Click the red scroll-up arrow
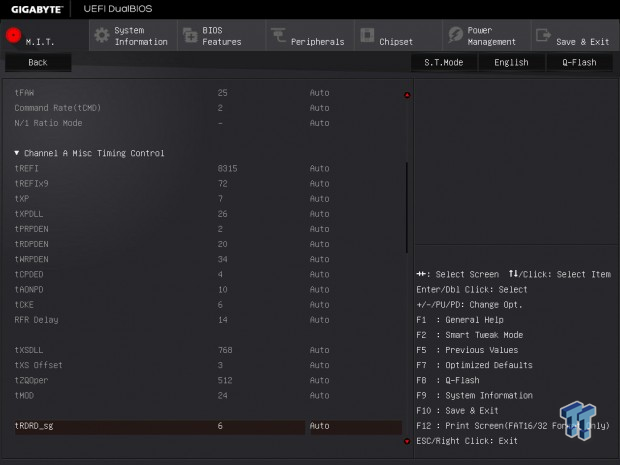The height and width of the screenshot is (465, 620). coord(407,95)
